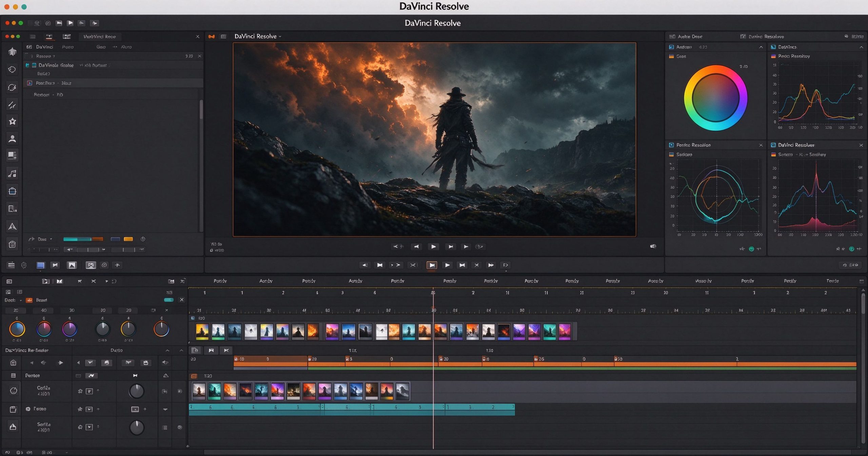The height and width of the screenshot is (456, 868).
Task: Click the orange swatch beside Daus bar
Action: [128, 239]
